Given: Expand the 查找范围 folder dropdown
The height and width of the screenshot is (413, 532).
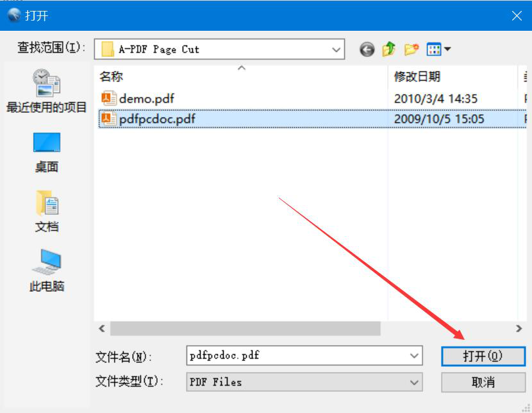Looking at the screenshot, I should click(336, 49).
